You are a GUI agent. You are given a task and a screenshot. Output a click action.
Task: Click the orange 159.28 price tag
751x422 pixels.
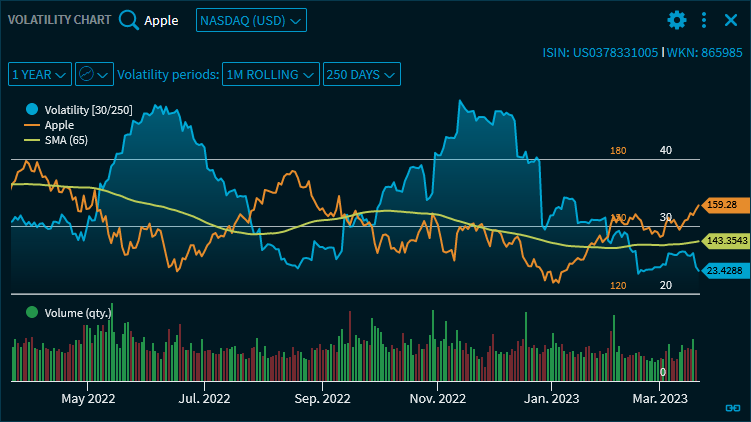[721, 204]
